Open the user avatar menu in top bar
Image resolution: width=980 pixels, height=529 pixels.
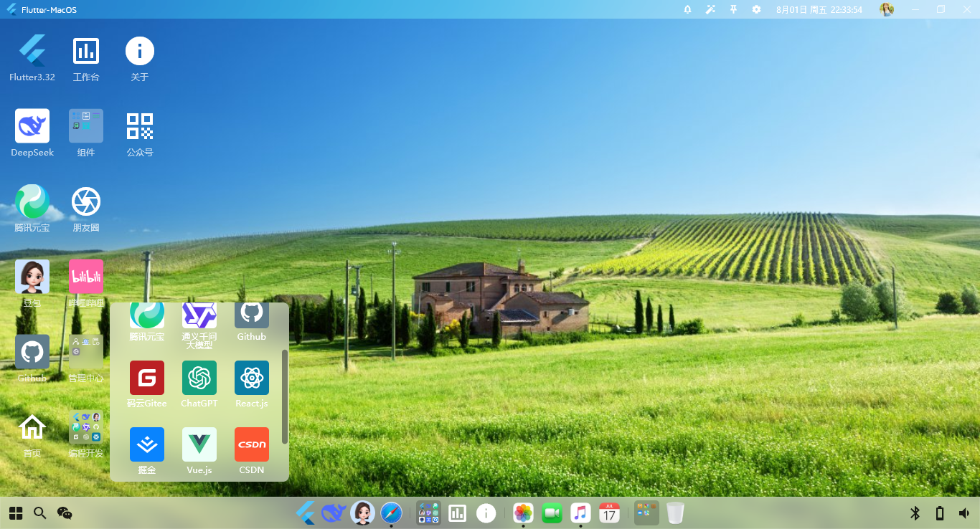coord(887,9)
